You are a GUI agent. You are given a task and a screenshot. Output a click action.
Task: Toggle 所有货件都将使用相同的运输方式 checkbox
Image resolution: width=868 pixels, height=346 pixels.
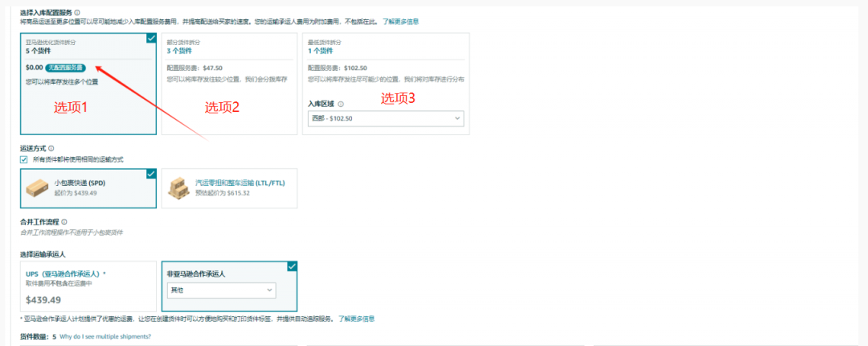24,159
